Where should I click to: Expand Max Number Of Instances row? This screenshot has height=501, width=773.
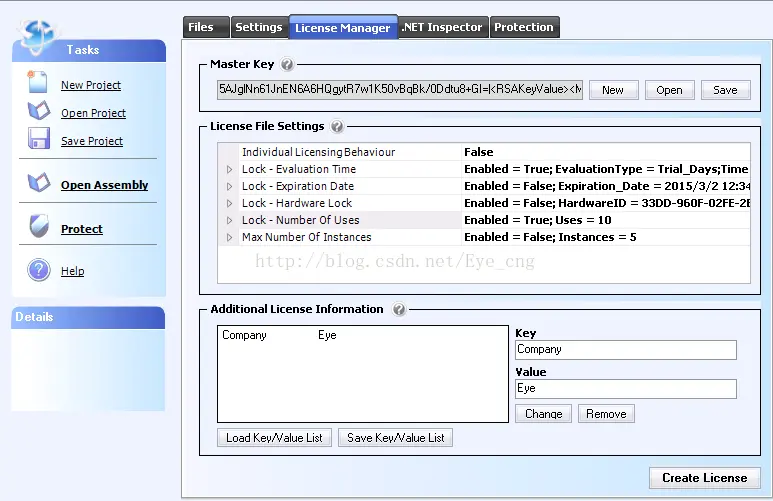pos(229,237)
